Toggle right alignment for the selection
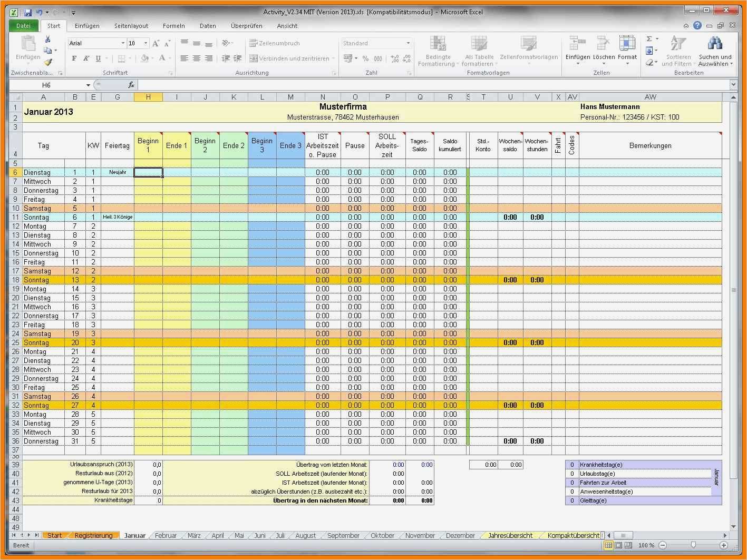This screenshot has height=560, width=747. tap(208, 58)
